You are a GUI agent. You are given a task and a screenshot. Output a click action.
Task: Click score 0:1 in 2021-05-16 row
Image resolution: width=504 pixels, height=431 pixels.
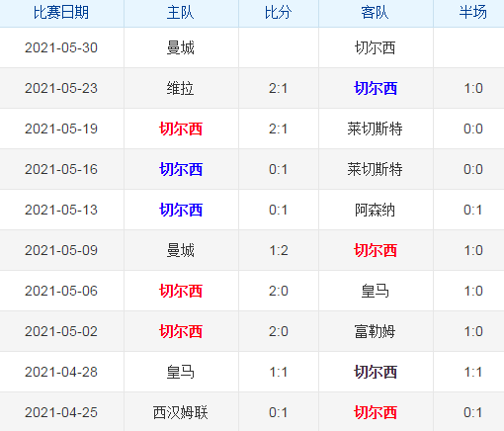pos(278,169)
